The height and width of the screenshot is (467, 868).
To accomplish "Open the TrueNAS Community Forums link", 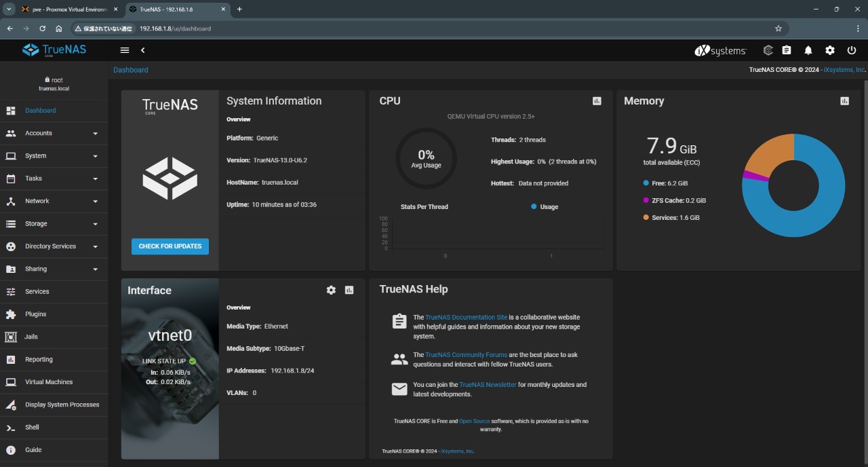I will coord(467,354).
